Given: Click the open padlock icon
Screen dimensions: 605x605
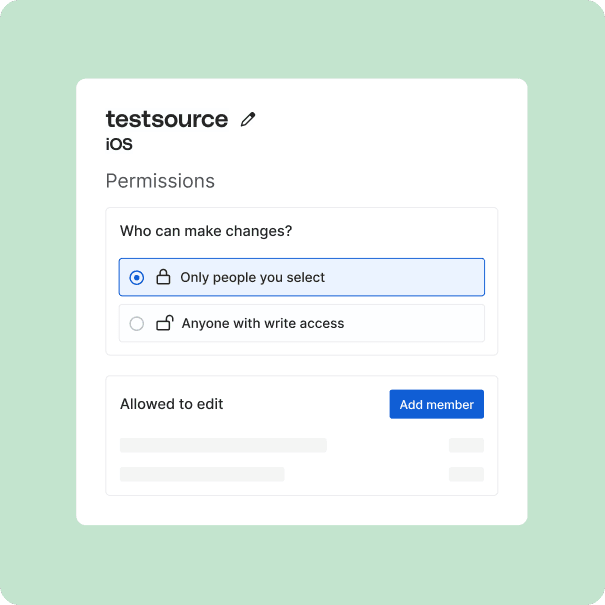Looking at the screenshot, I should (x=165, y=323).
